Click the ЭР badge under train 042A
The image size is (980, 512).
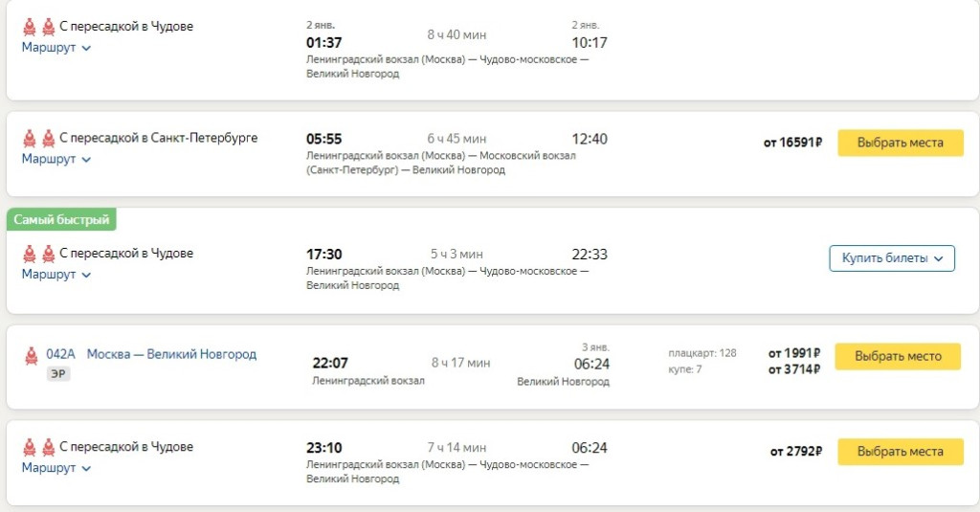click(58, 374)
